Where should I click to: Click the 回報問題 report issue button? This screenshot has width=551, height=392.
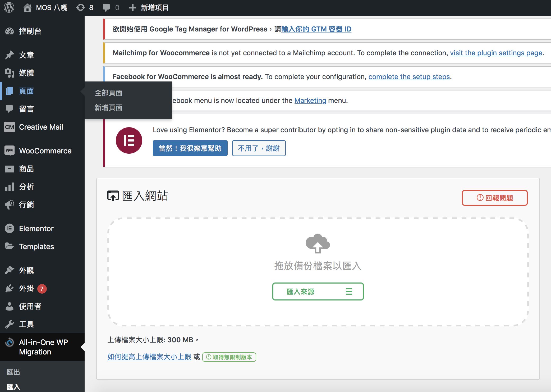pyautogui.click(x=494, y=198)
